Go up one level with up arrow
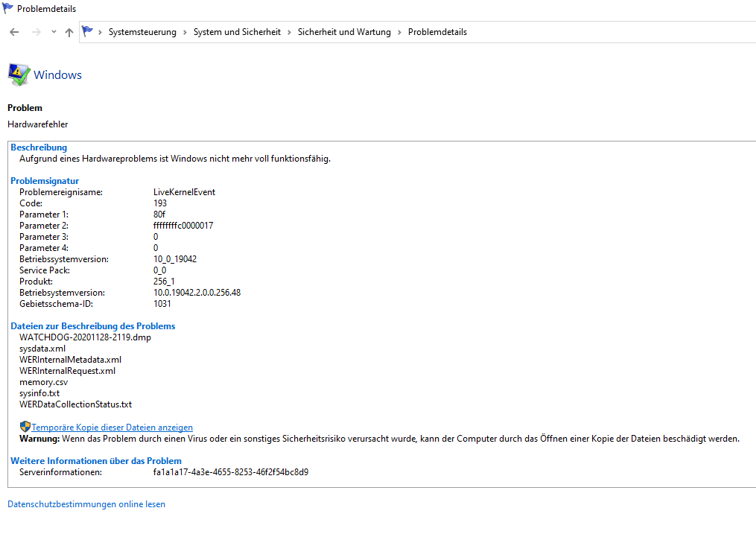 tap(69, 32)
